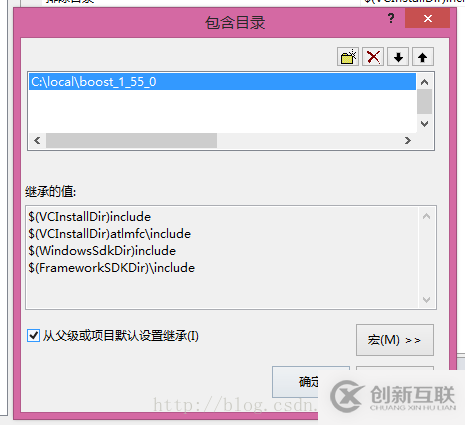
Task: Select the C:\local\boost_1_55_0 entry
Action: click(x=222, y=82)
